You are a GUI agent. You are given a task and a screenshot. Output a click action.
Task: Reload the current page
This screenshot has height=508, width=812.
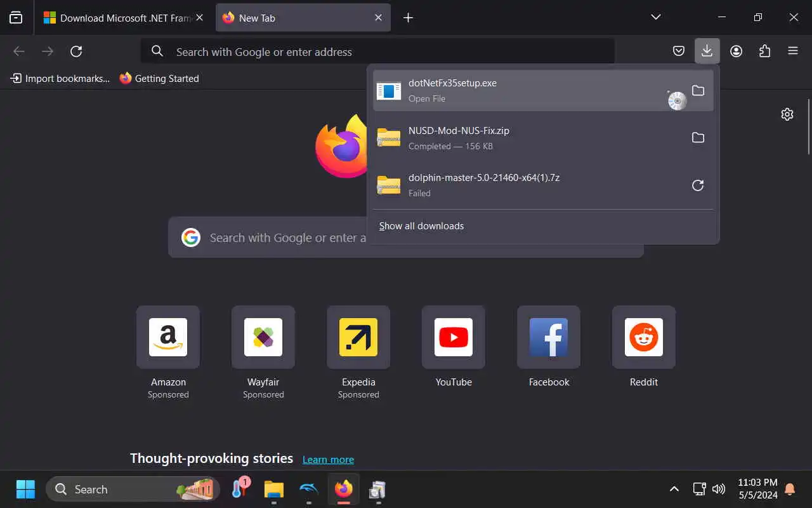pyautogui.click(x=76, y=51)
